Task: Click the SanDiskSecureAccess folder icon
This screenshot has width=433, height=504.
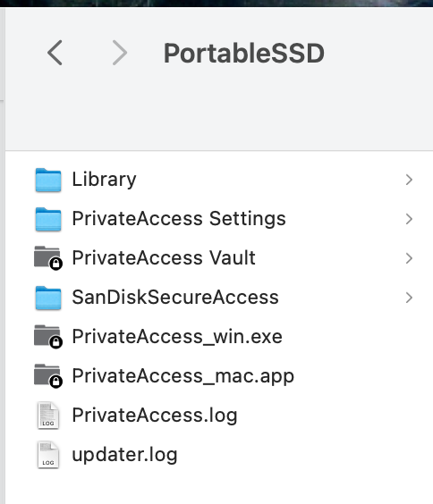Action: (48, 298)
